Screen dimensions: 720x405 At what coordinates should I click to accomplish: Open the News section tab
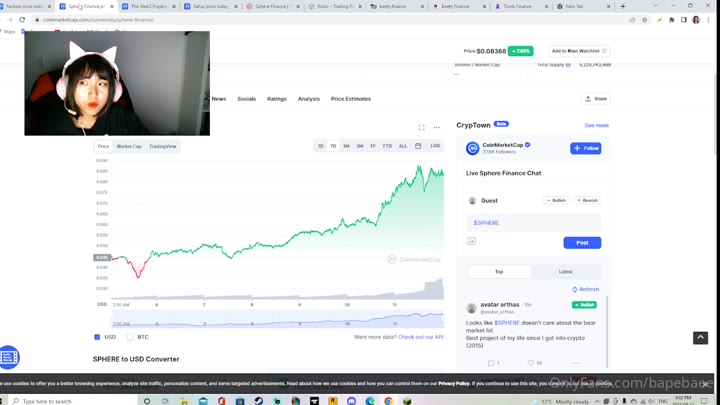pos(219,99)
